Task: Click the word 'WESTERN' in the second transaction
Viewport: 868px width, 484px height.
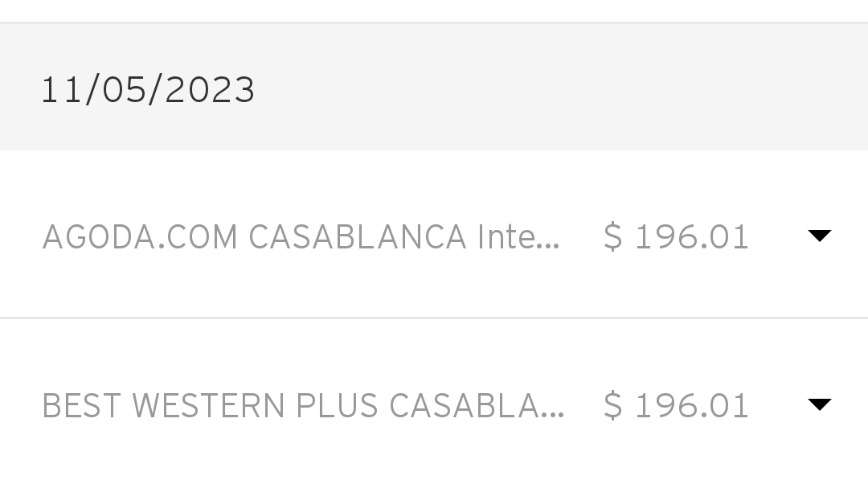Action: tap(208, 406)
